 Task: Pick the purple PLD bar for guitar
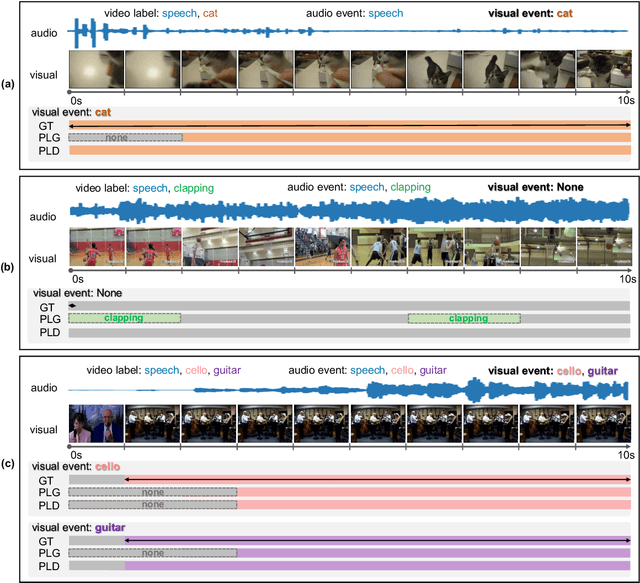tap(378, 566)
